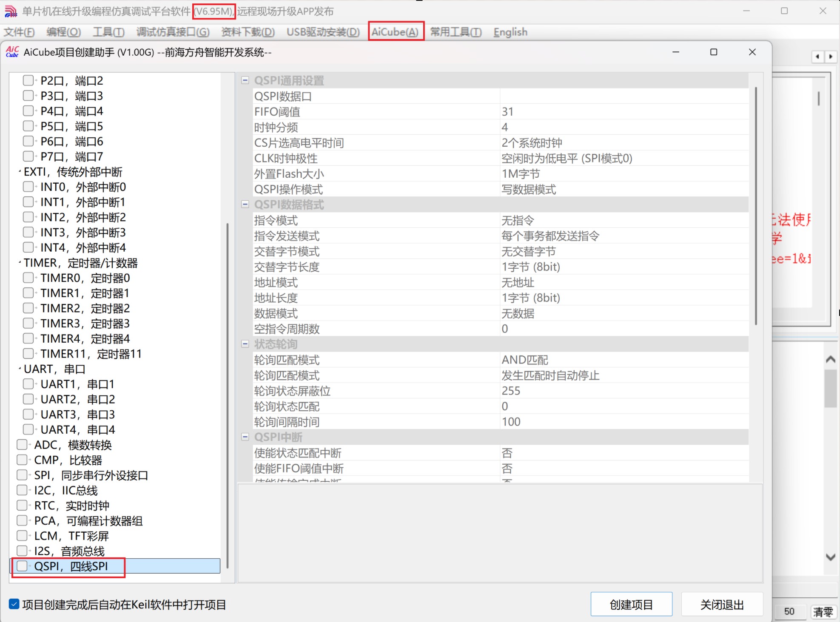This screenshot has height=622, width=840.
Task: Enable INT3 外部中断3 checkbox
Action: 28,232
